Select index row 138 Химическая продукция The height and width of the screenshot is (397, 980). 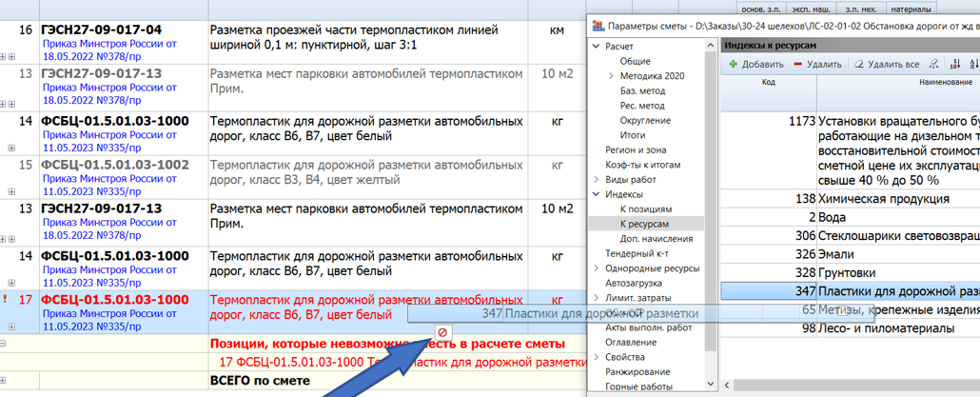coord(851,199)
